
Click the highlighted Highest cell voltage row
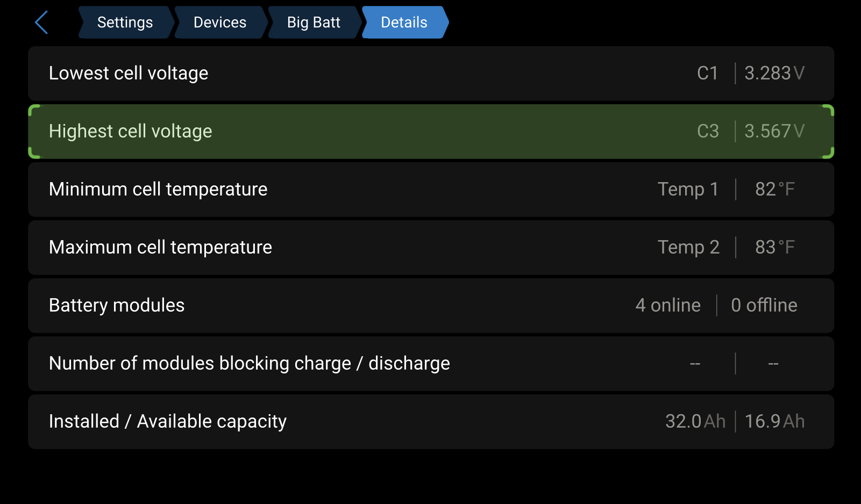click(x=431, y=131)
